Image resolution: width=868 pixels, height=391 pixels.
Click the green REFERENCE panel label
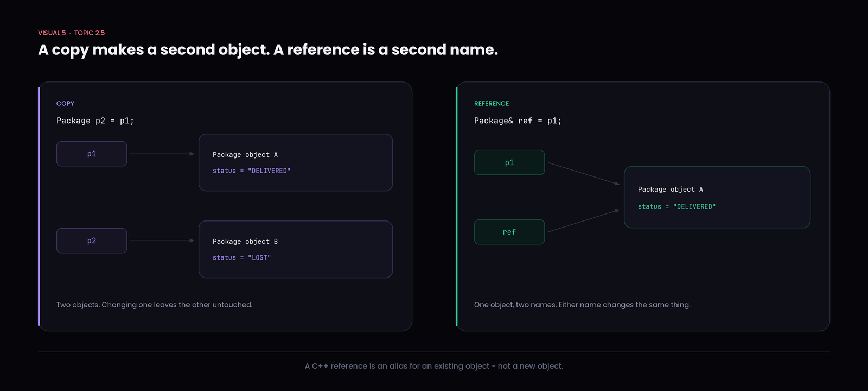point(492,103)
